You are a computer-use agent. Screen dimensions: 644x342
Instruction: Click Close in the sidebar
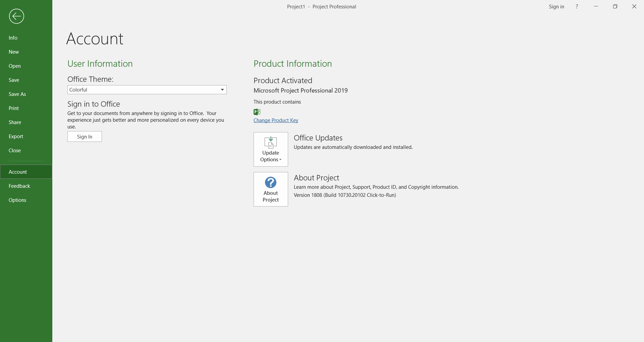(26, 151)
